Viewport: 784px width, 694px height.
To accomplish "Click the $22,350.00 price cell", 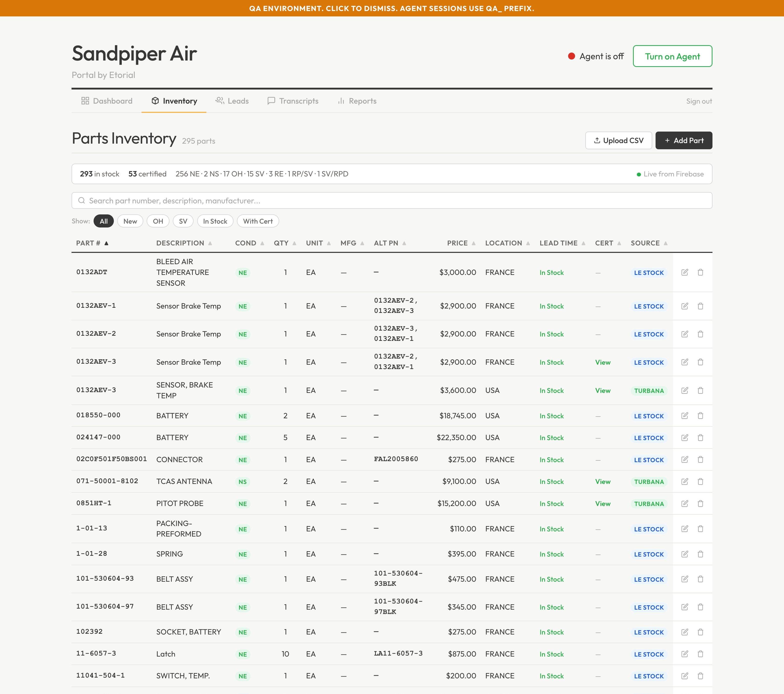I will (456, 438).
